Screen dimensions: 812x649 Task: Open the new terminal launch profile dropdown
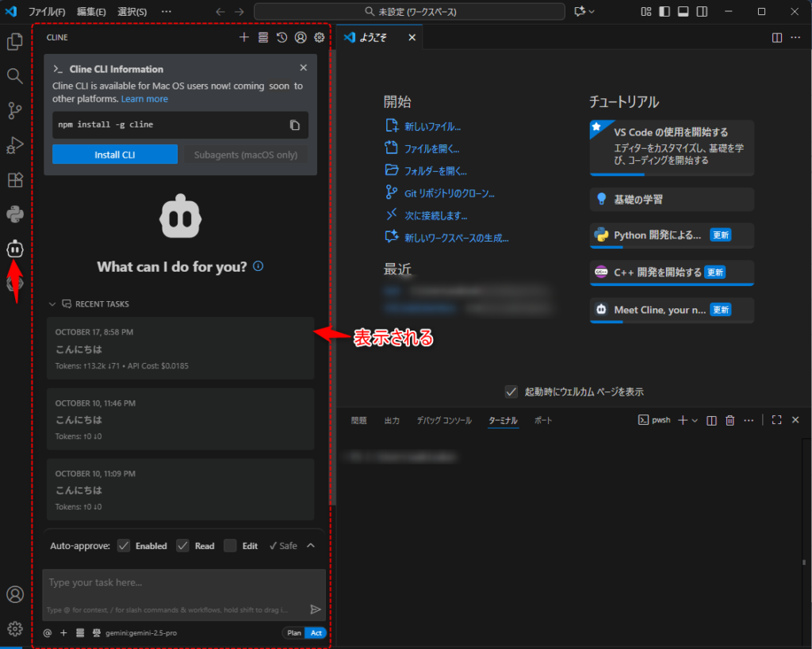click(x=695, y=421)
